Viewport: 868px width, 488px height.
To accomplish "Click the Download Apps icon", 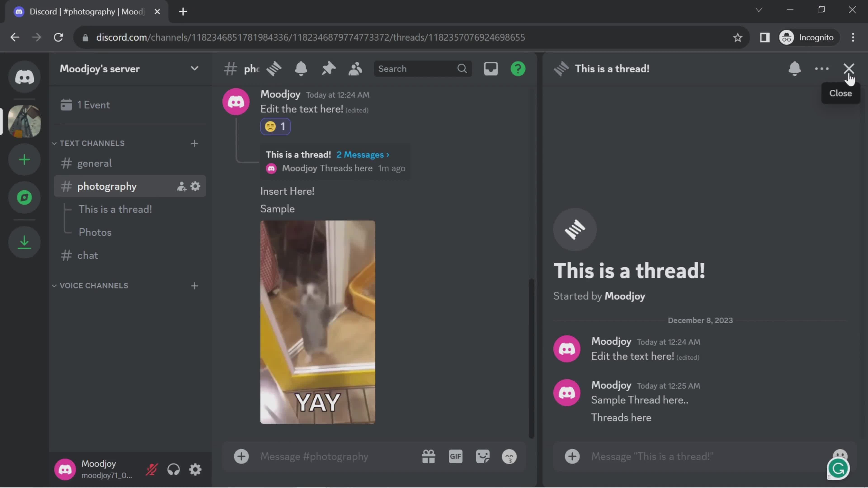I will click(x=24, y=242).
